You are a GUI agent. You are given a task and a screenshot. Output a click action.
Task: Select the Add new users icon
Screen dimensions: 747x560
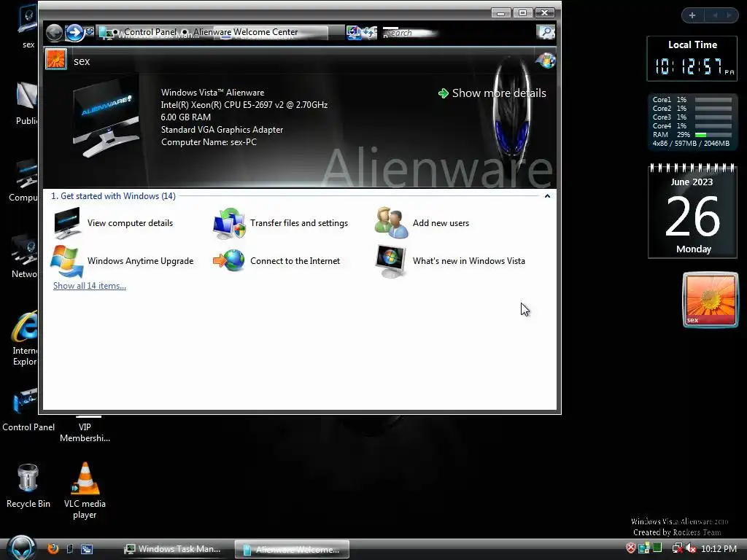click(x=391, y=222)
